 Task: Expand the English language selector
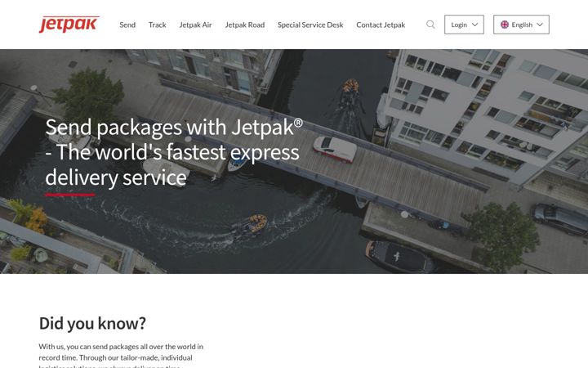[521, 25]
